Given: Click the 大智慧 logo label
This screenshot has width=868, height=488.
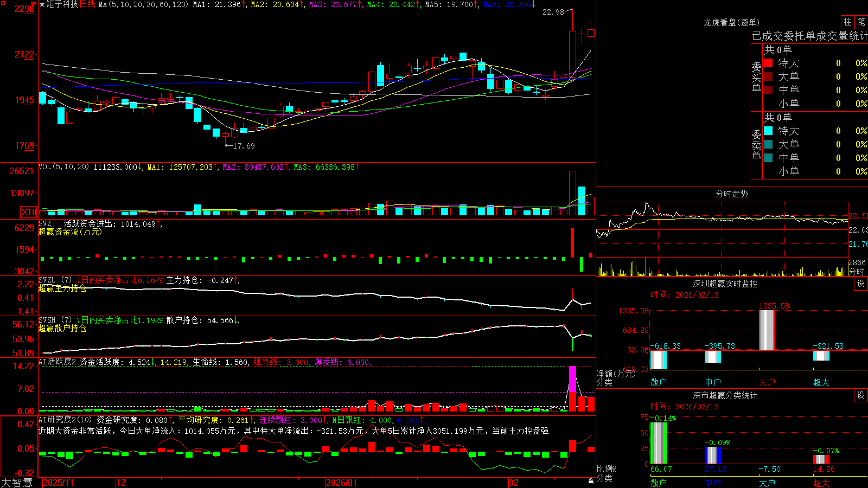Looking at the screenshot, I should [17, 483].
